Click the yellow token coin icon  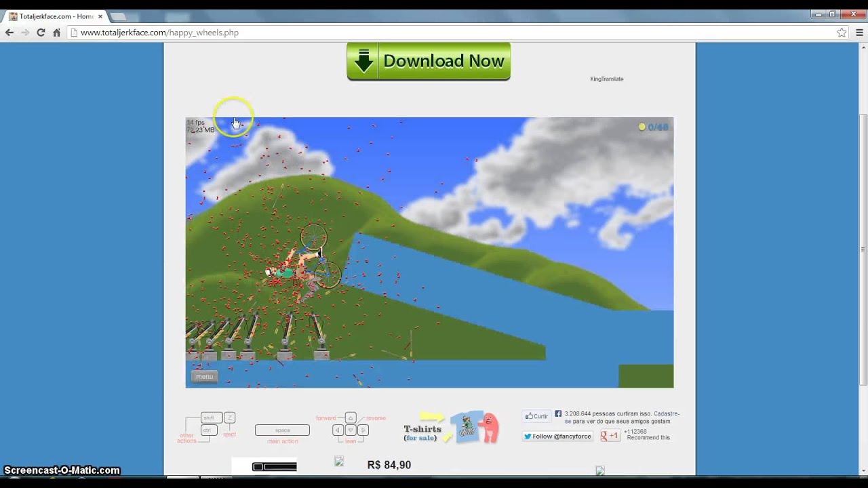pyautogui.click(x=642, y=127)
